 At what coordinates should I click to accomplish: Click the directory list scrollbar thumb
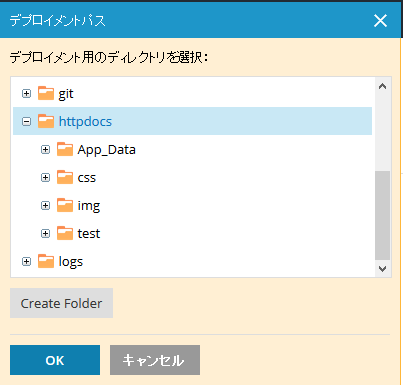[383, 215]
